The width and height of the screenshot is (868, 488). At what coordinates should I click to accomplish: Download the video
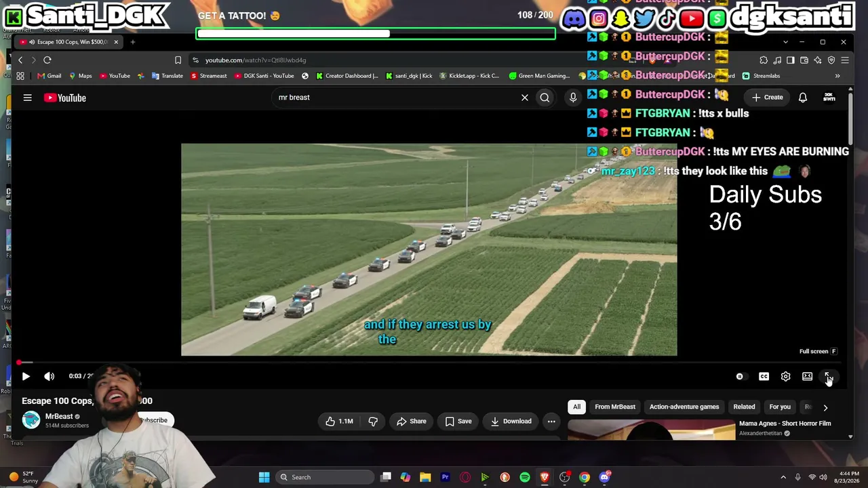click(x=511, y=421)
